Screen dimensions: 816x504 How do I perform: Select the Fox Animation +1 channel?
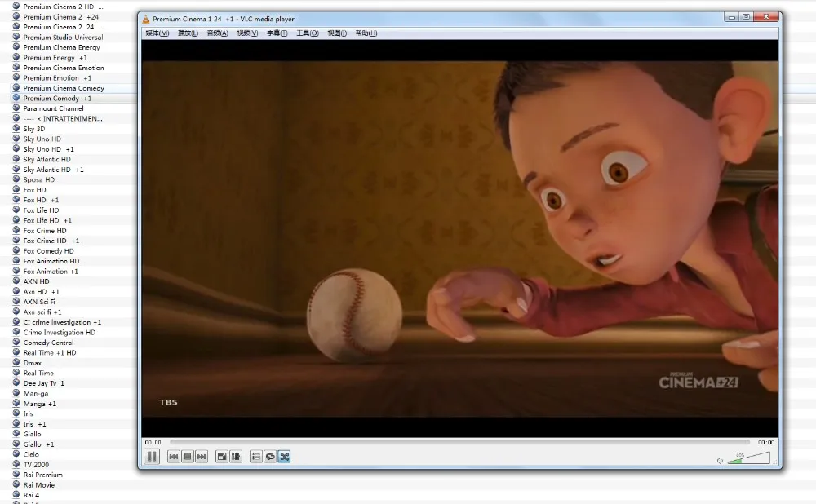[51, 272]
